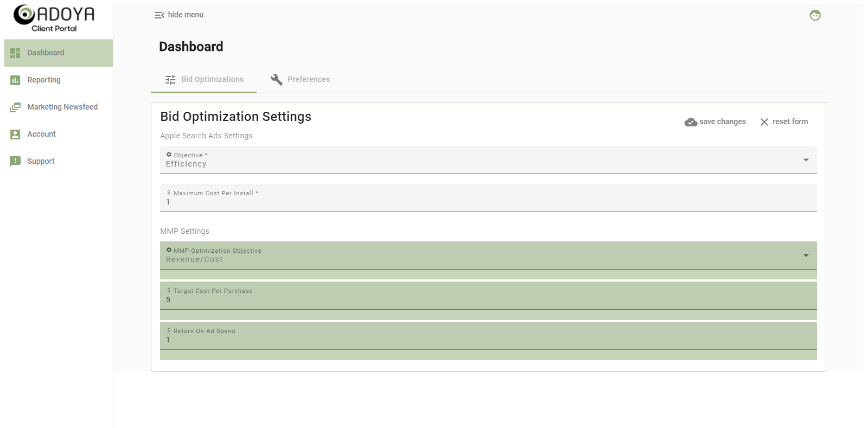Expand the Objective dropdown arrow
This screenshot has height=428, width=868.
pos(806,160)
